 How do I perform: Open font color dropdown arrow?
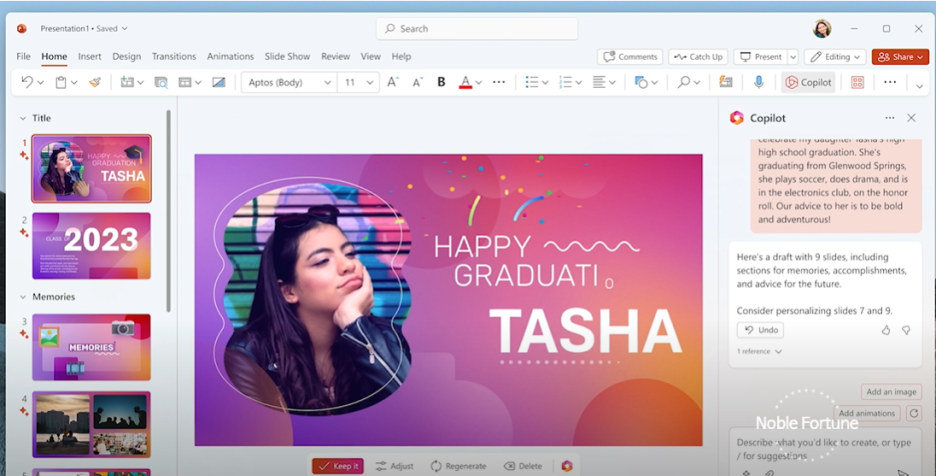coord(478,83)
